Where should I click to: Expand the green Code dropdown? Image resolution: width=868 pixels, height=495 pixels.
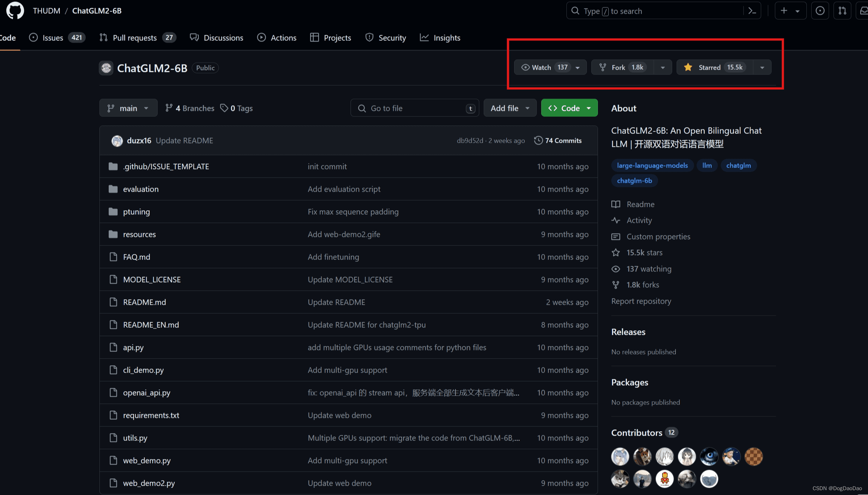pyautogui.click(x=569, y=108)
